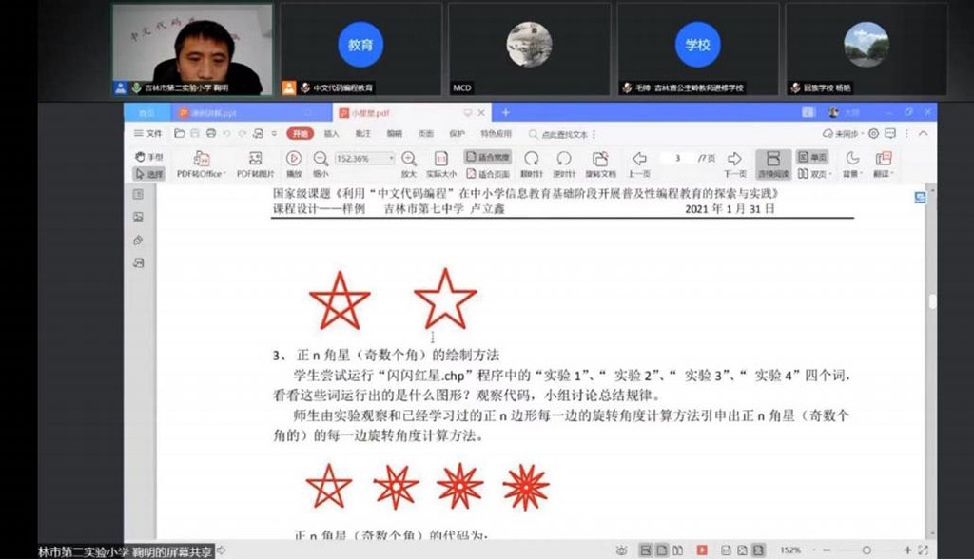Open the 未同步 cloud sync dropdown
Screen dimensions: 974x560
843,133
